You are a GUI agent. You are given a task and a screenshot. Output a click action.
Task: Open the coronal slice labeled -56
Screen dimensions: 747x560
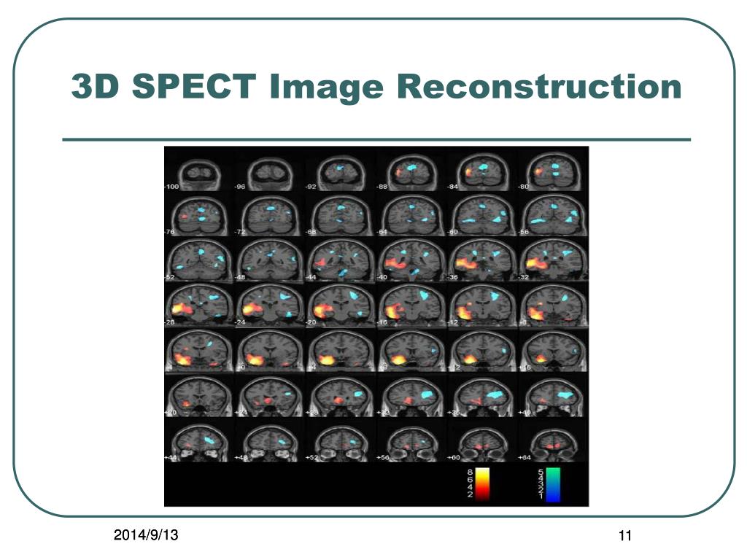[553, 216]
